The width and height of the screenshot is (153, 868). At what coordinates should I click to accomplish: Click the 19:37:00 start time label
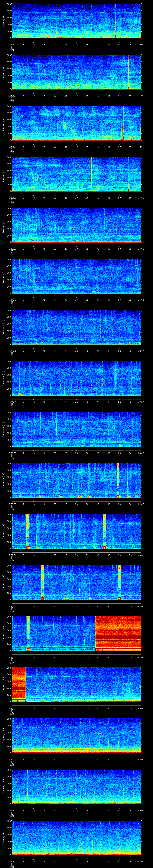tap(12, 453)
